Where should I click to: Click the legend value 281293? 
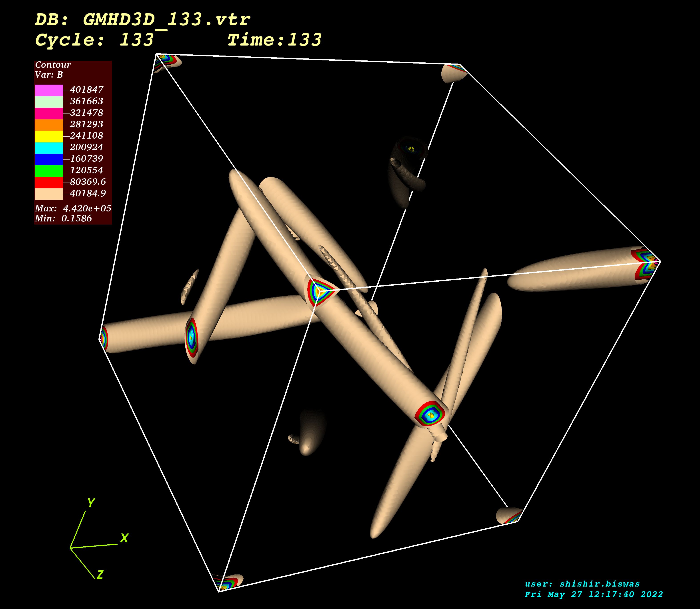coord(86,124)
